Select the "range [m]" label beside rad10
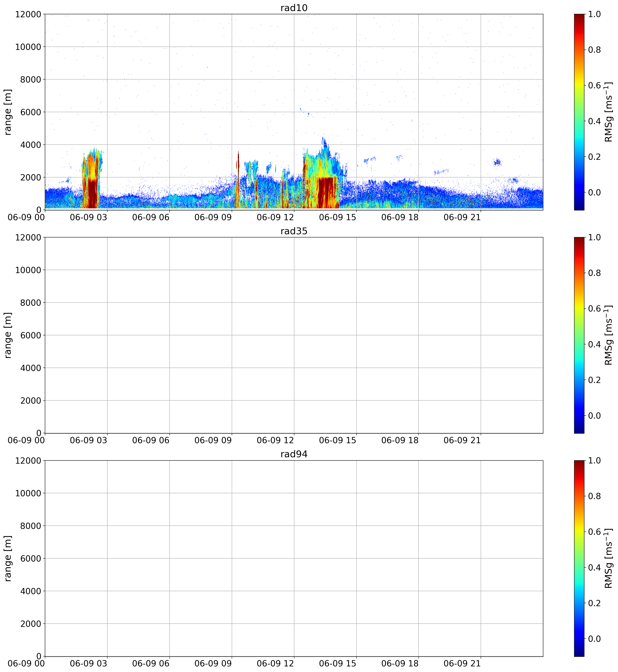This screenshot has height=672, width=618. [x=8, y=112]
